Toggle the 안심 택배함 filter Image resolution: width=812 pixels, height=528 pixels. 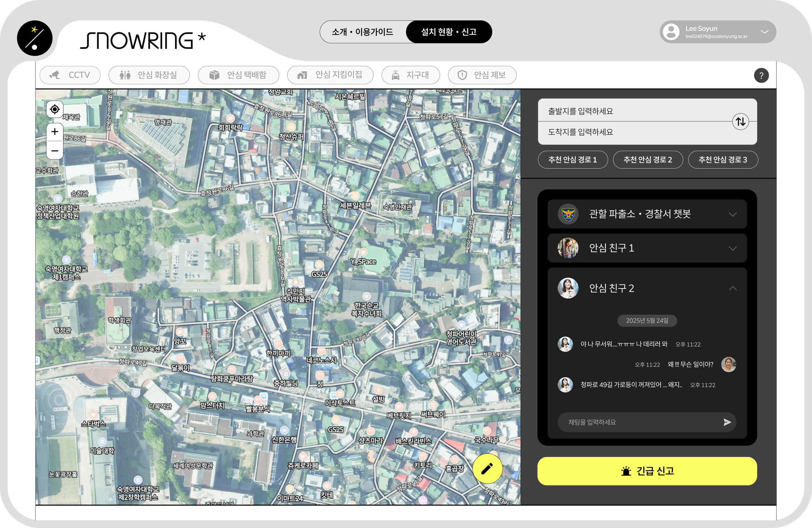pos(238,75)
